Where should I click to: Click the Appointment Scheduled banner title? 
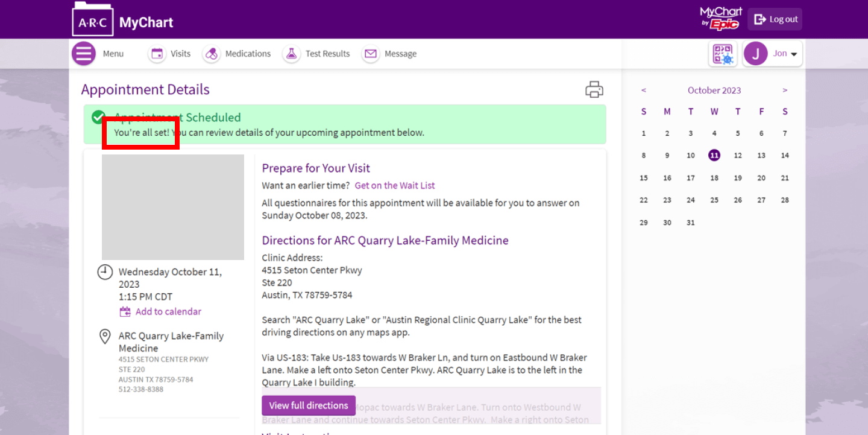(177, 118)
